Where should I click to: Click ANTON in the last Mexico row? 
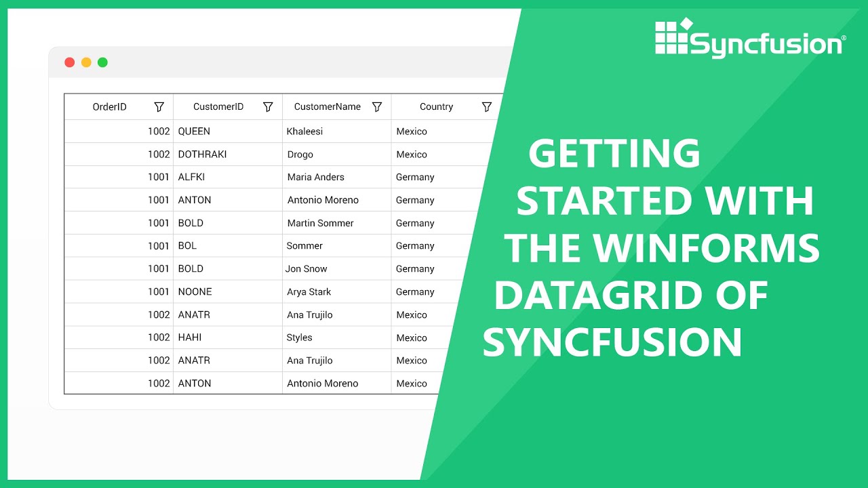pyautogui.click(x=228, y=383)
